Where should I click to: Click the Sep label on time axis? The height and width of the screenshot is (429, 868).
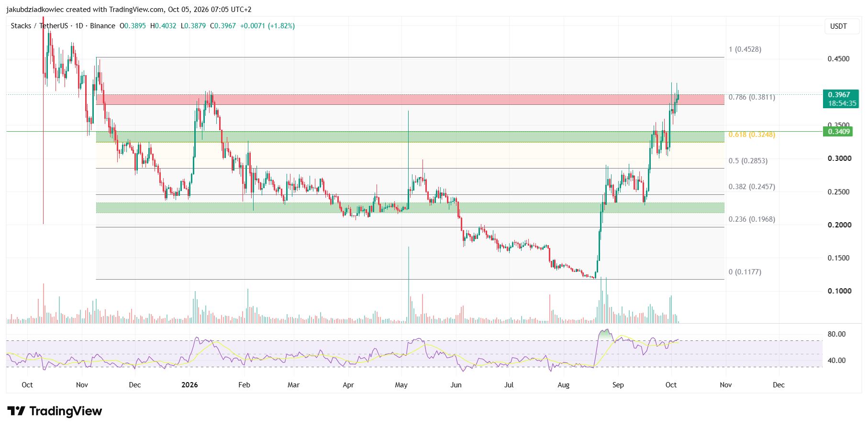point(618,385)
